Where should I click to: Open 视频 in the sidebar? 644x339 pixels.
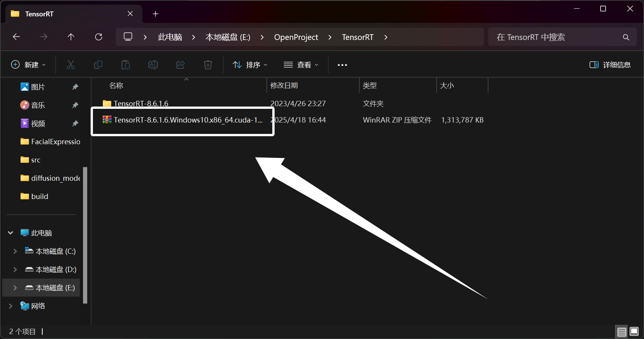[x=38, y=123]
